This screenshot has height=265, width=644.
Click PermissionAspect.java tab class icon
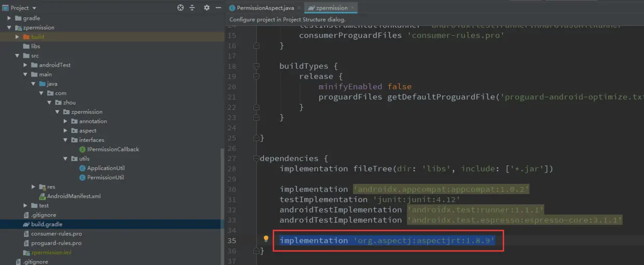point(232,8)
